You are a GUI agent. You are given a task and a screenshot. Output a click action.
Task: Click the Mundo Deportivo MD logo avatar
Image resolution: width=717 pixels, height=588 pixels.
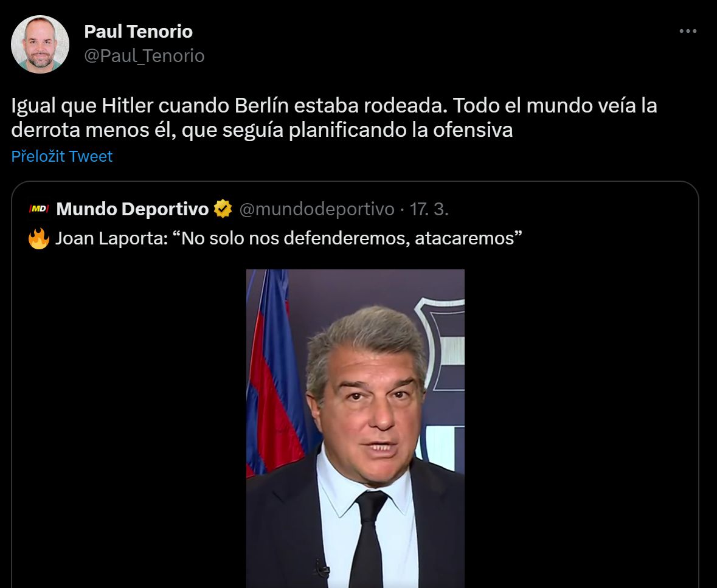point(39,209)
